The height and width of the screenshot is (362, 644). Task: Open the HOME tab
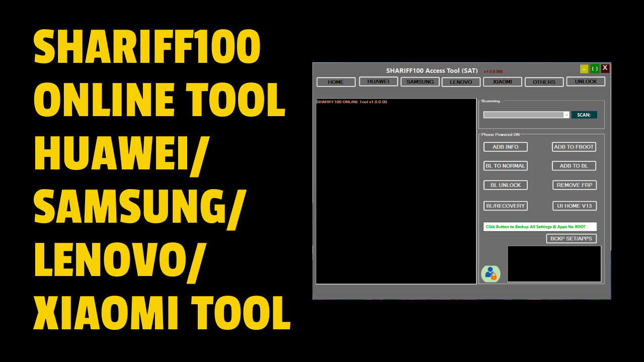click(x=336, y=82)
